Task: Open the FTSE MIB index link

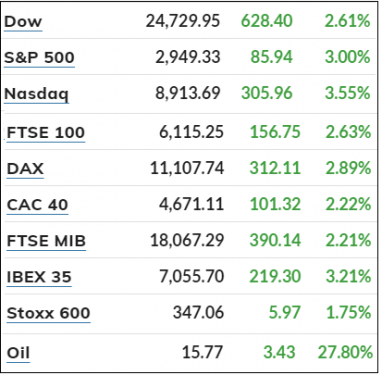Action: point(46,241)
